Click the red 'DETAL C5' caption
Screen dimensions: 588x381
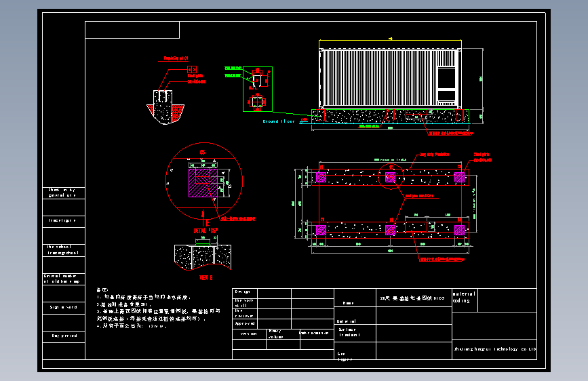pos(205,230)
